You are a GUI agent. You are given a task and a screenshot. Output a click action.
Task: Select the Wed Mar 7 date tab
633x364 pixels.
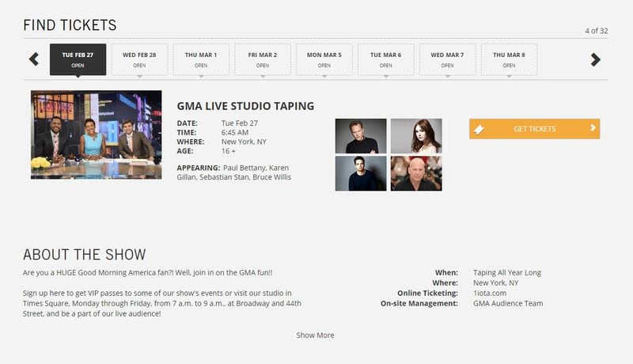click(447, 59)
